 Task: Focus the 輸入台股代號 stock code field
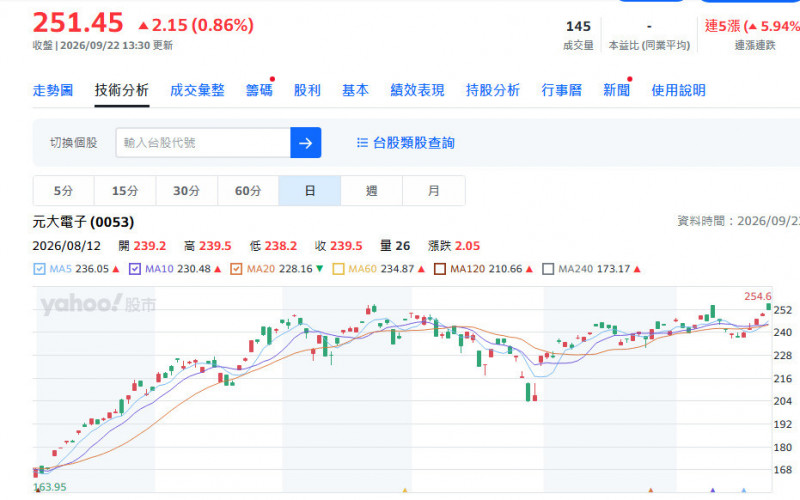[x=203, y=143]
